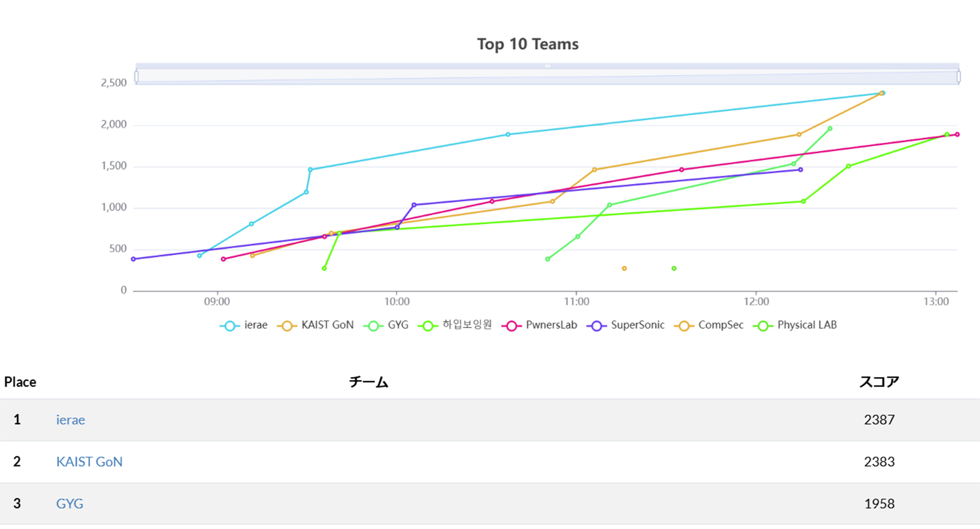Click PwnersLab last data point near 13:00
The width and height of the screenshot is (980, 529).
[958, 134]
